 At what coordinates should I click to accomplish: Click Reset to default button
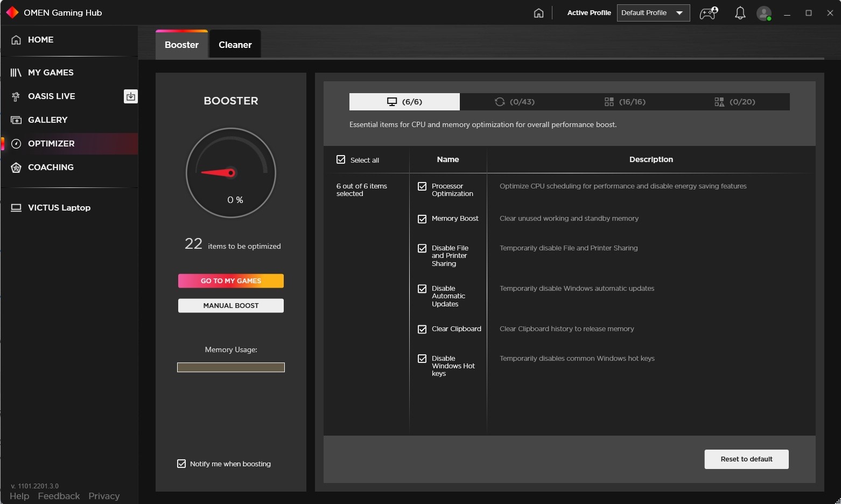coord(746,459)
